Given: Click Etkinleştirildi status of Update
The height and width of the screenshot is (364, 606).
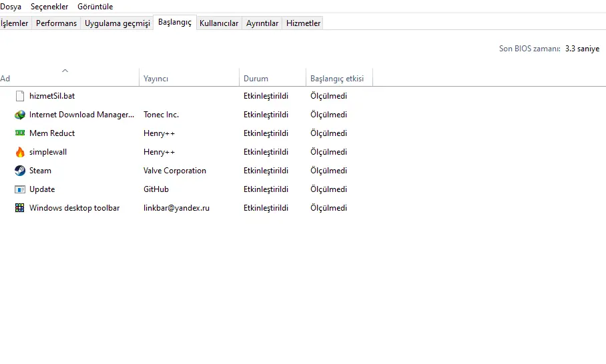Looking at the screenshot, I should pos(266,189).
